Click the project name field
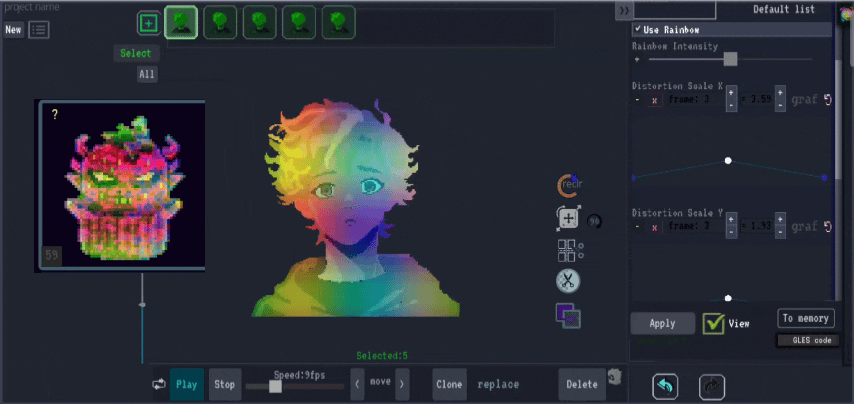Image resolution: width=854 pixels, height=404 pixels. pyautogui.click(x=32, y=7)
